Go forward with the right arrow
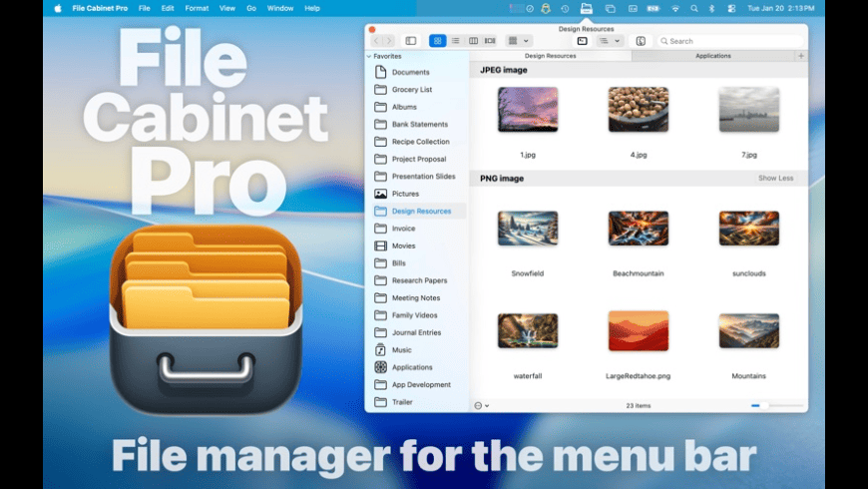Viewport: 868px width, 489px height. pos(390,41)
